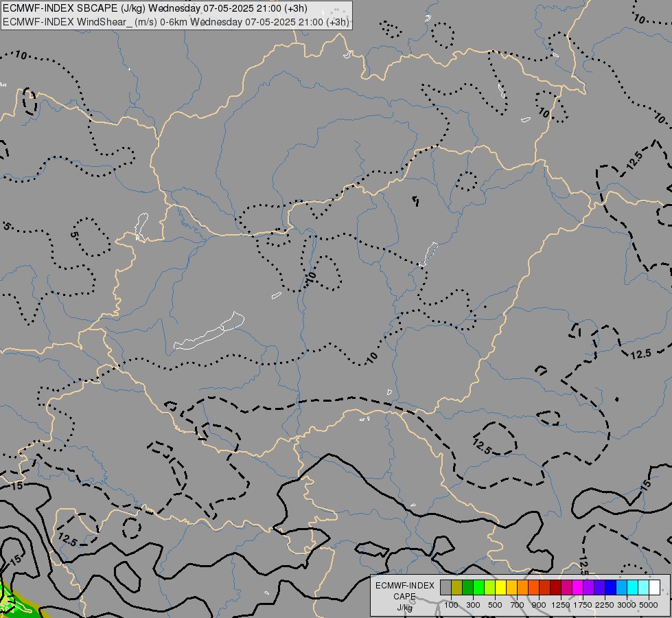Screen dimensions: 672x618
Task: Click the CAPE word in the legend
Action: tap(404, 597)
